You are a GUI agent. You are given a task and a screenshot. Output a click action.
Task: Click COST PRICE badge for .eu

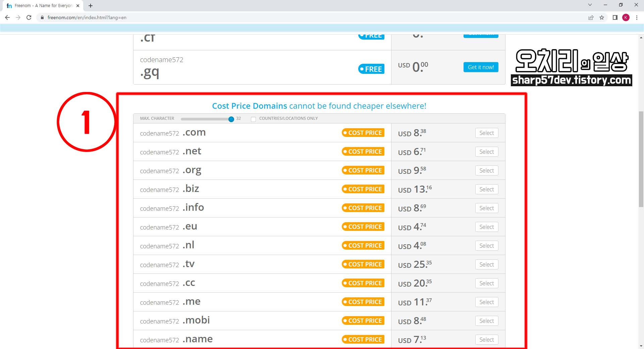tap(363, 227)
